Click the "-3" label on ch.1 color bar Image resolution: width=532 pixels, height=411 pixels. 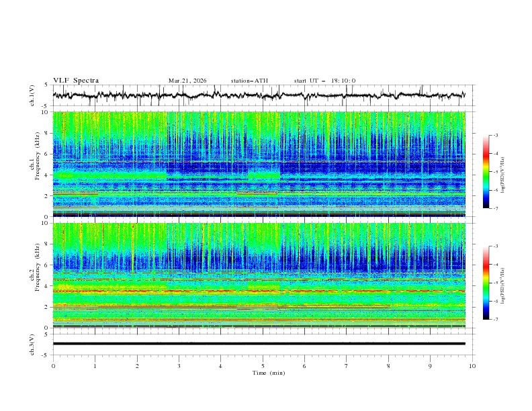(496, 135)
